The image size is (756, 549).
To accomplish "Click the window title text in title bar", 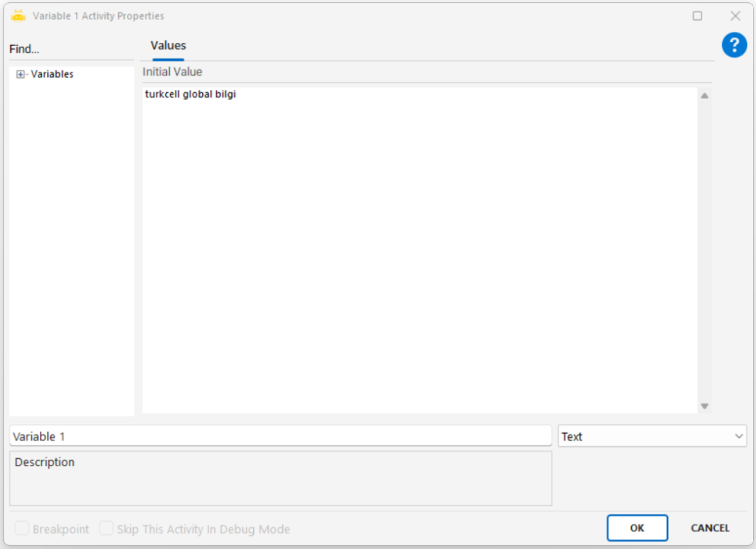I will click(98, 16).
